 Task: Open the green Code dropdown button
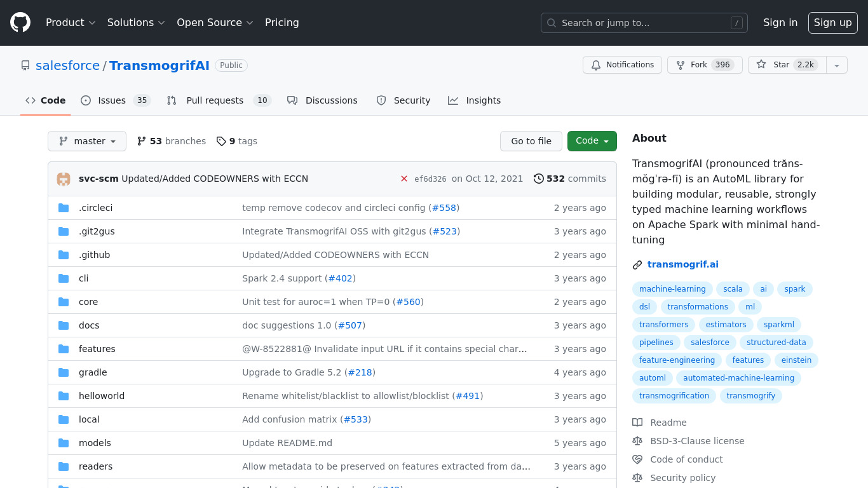(592, 141)
